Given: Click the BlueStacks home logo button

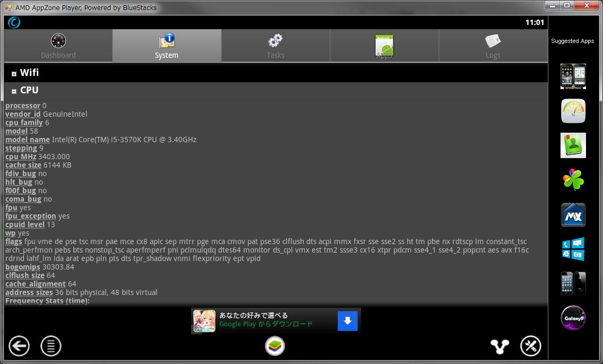Looking at the screenshot, I should tap(275, 346).
